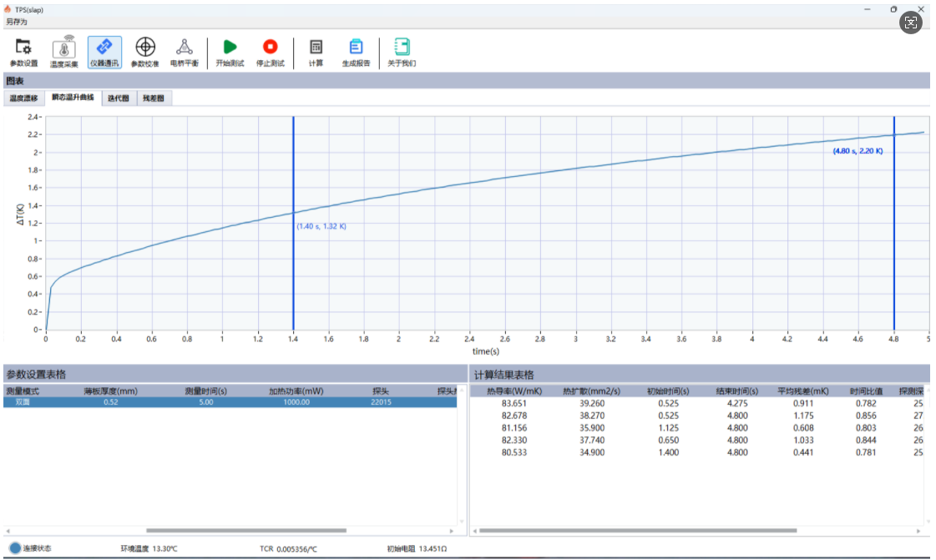936x560 pixels.
Task: Start the test with 开始测试
Action: (230, 52)
